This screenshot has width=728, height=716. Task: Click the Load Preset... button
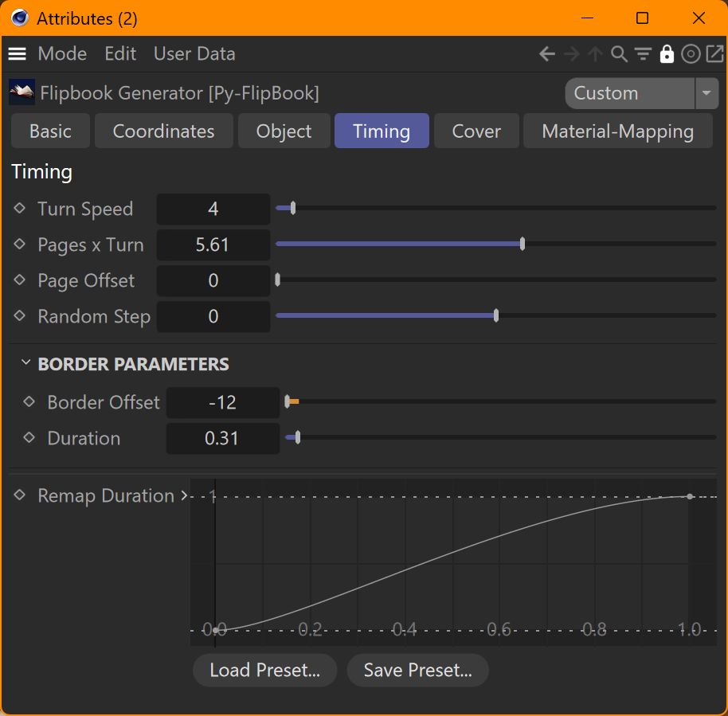[x=264, y=670]
